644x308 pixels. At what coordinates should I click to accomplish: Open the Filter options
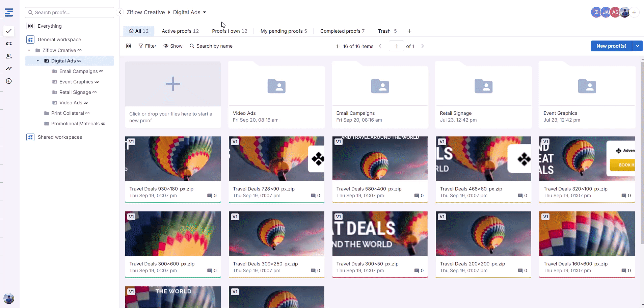tap(147, 46)
